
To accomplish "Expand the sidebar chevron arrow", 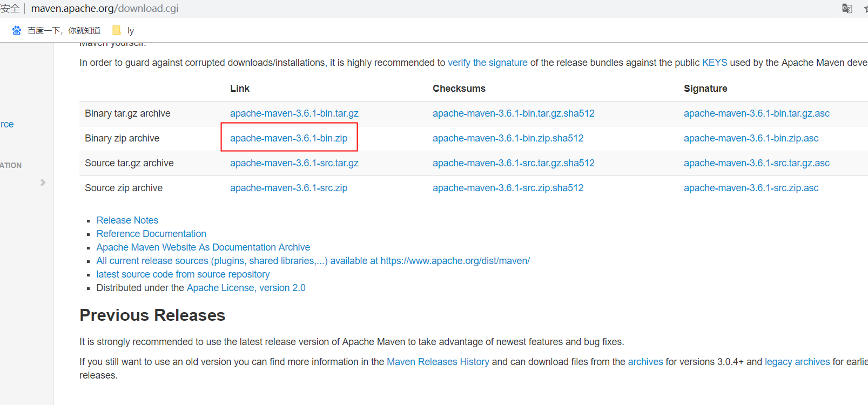I will pyautogui.click(x=43, y=183).
